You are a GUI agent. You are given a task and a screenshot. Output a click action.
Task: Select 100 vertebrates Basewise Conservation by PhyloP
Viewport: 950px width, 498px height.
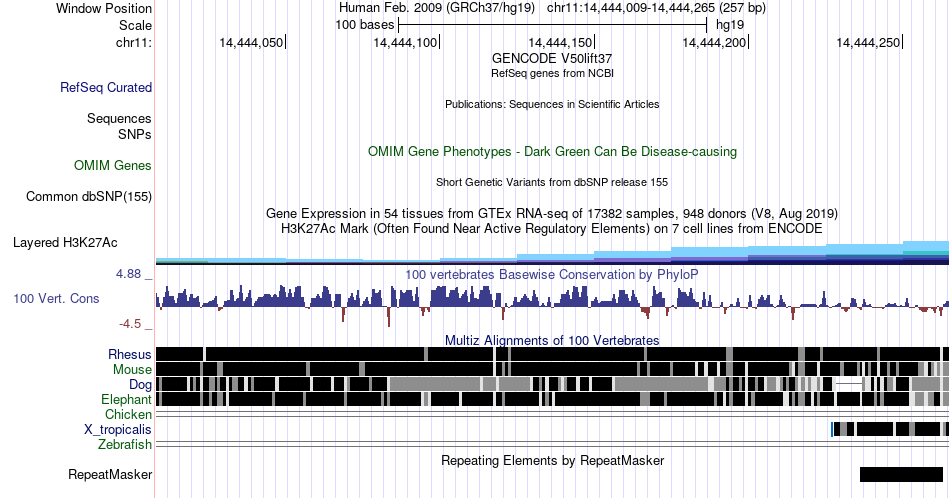[552, 274]
